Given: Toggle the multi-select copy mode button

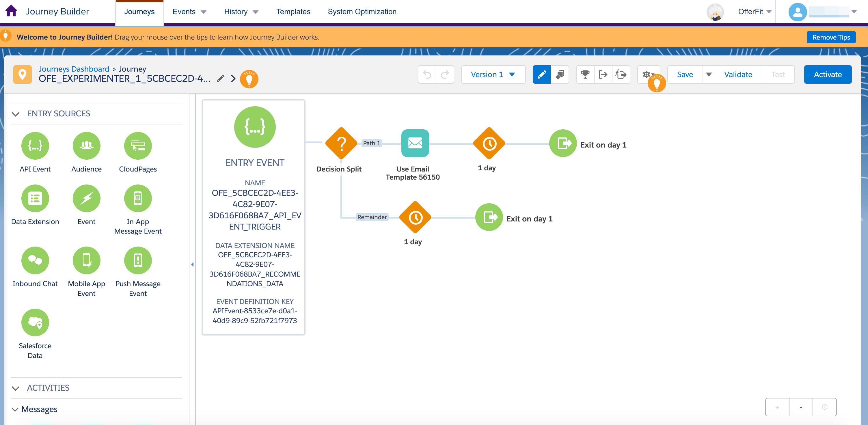Looking at the screenshot, I should click(560, 74).
